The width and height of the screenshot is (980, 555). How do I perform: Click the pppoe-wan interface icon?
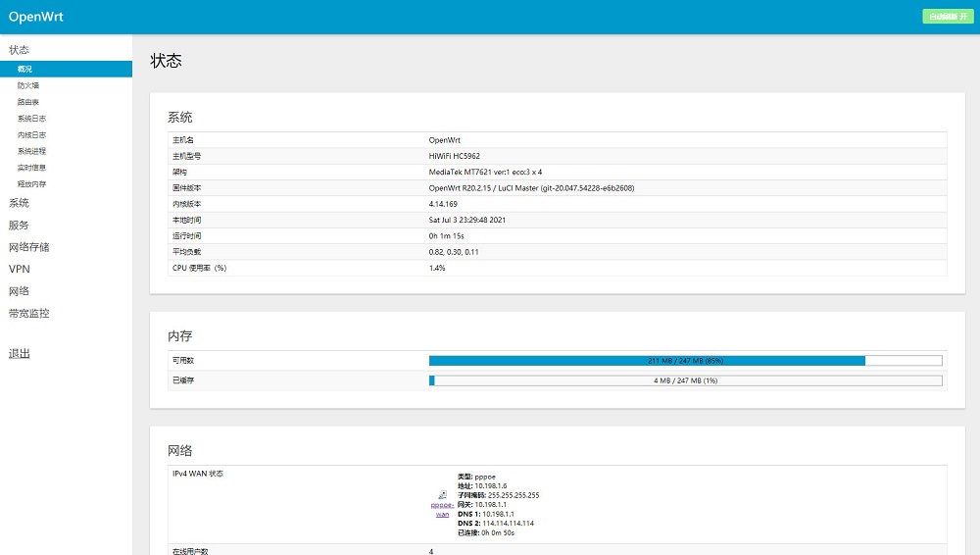tap(443, 495)
